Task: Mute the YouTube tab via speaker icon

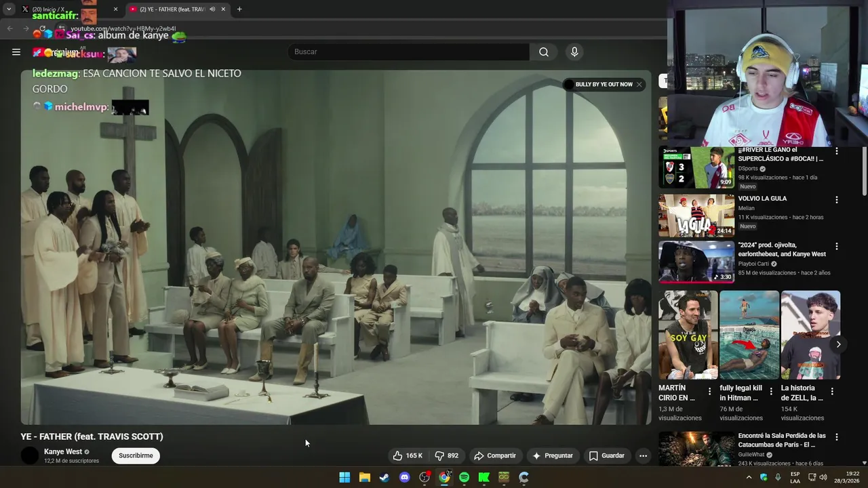Action: [212, 9]
